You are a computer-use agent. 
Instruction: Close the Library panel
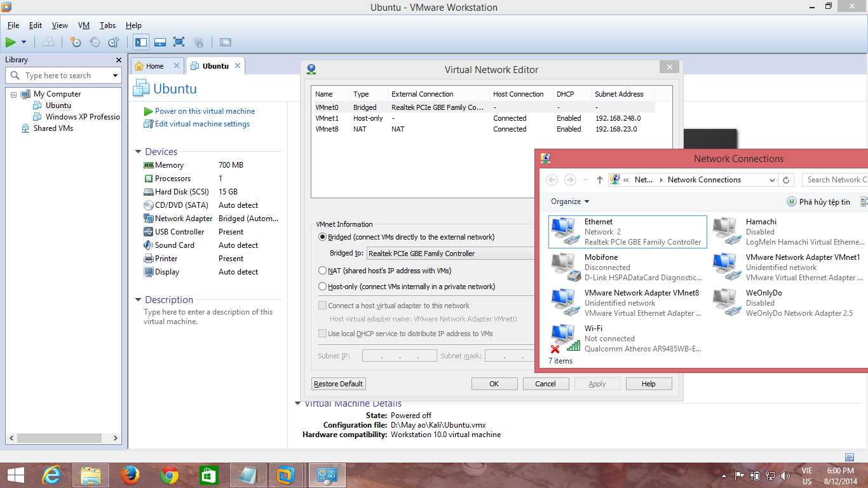point(118,60)
